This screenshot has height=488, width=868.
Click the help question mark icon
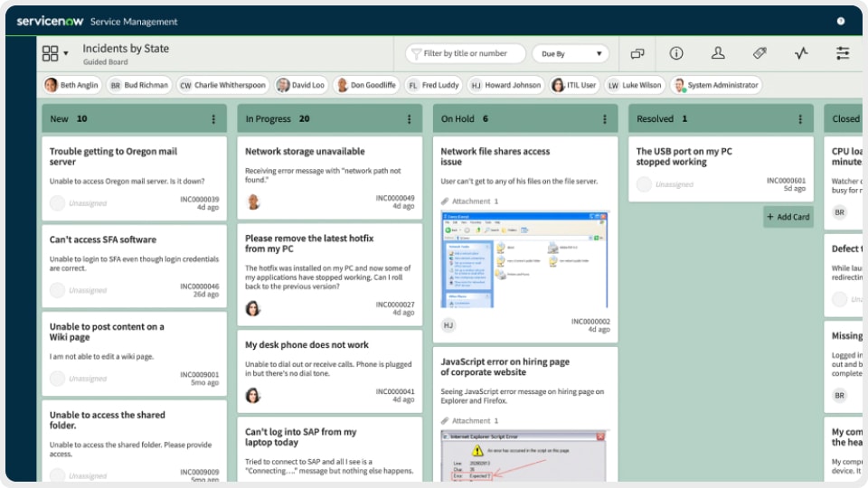tap(841, 21)
